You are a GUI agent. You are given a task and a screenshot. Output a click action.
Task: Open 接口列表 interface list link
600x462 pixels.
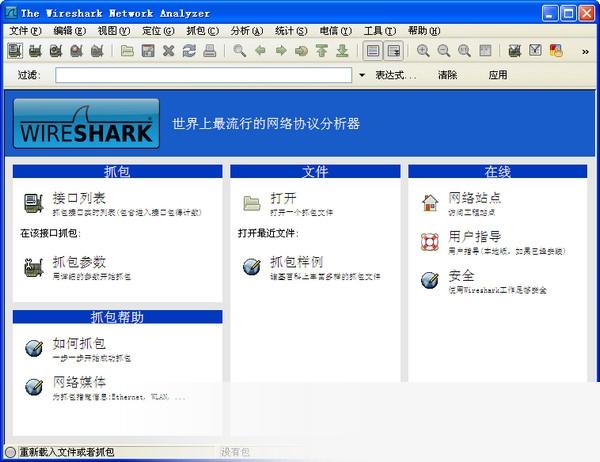click(x=79, y=198)
